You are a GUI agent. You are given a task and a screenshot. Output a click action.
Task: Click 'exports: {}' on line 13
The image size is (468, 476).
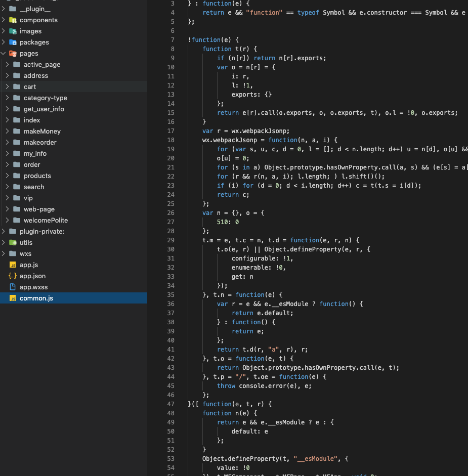(251, 95)
